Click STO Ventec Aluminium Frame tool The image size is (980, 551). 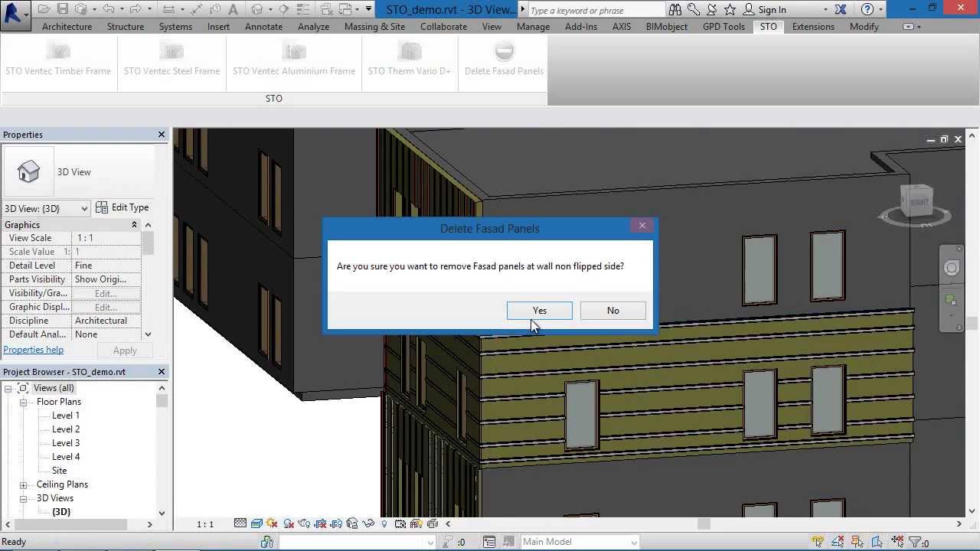294,60
